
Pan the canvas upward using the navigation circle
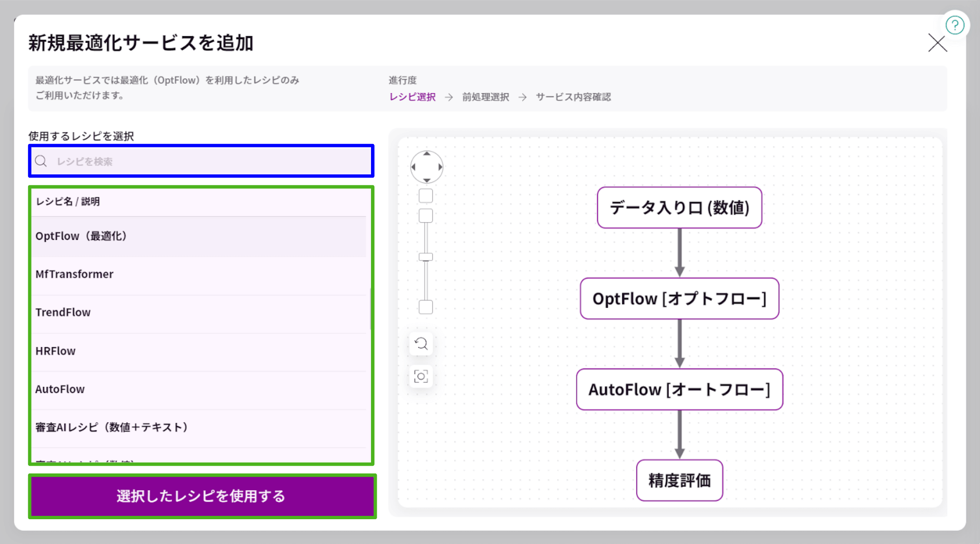(426, 154)
